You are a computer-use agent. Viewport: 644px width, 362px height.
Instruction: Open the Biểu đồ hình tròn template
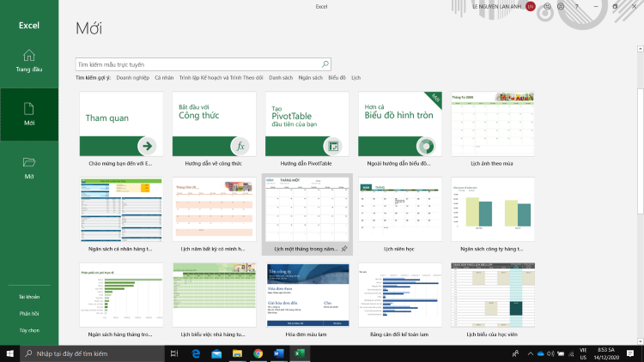(400, 124)
